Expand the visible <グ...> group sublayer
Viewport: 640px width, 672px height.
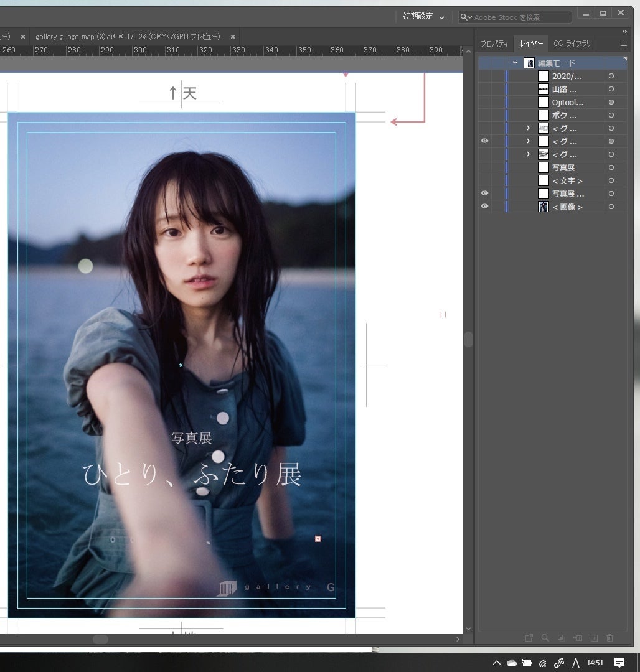pos(528,141)
